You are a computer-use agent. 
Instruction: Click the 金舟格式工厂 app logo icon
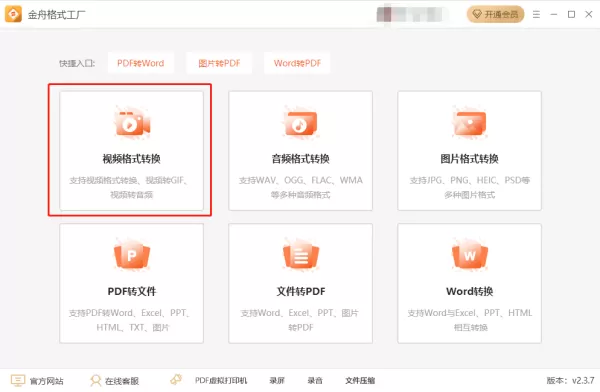pos(13,14)
